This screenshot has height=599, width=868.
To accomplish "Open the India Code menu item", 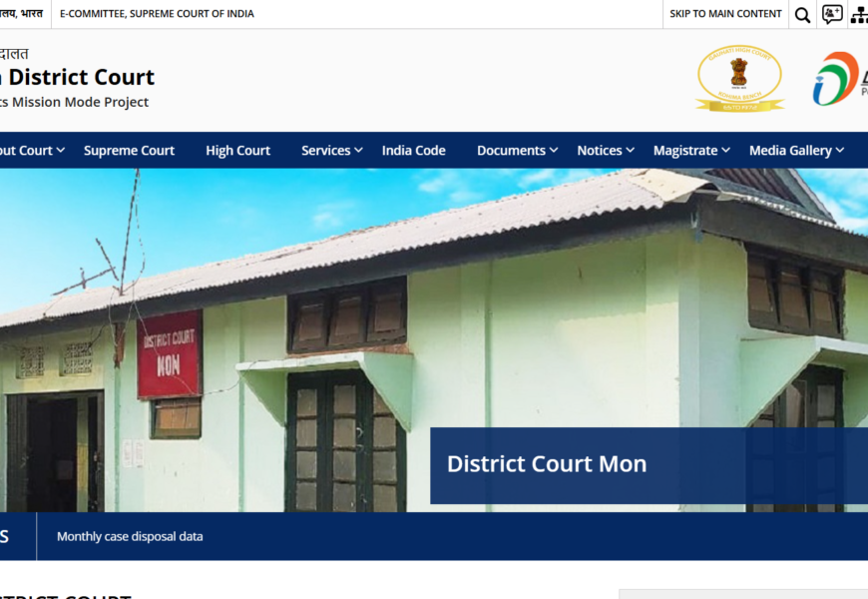I will (x=413, y=151).
